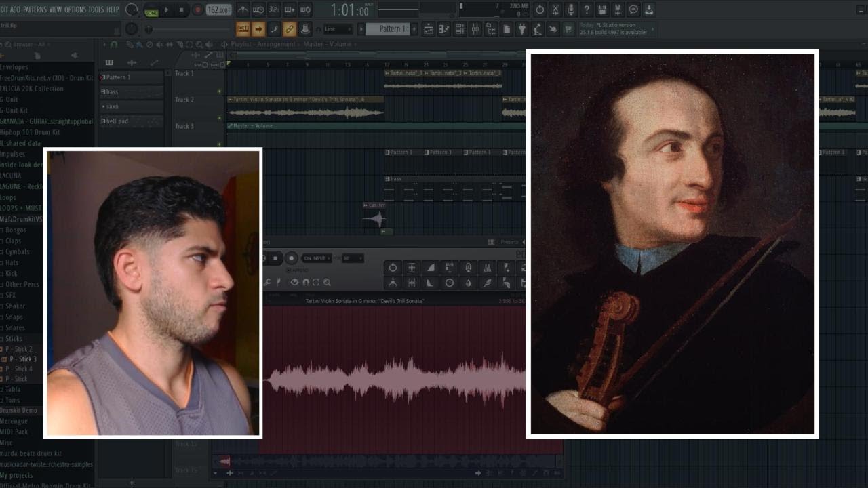Toggle link to controller icon
This screenshot has width=868, height=488.
click(290, 29)
